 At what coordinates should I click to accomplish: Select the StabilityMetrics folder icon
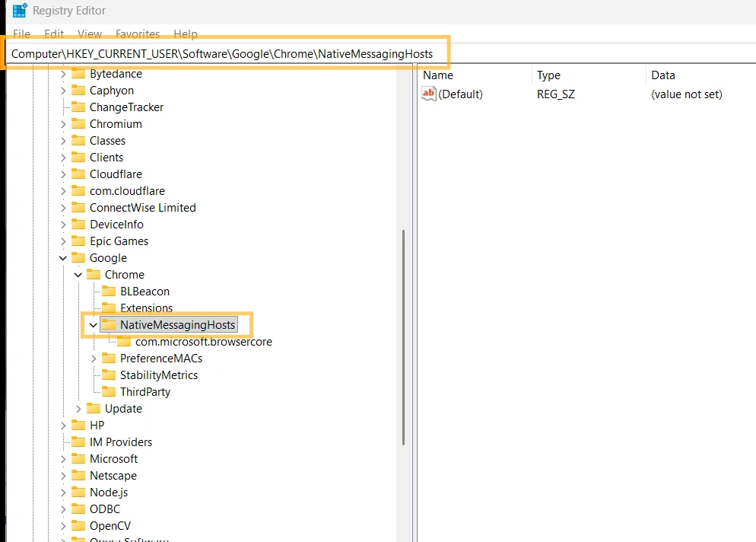[109, 375]
